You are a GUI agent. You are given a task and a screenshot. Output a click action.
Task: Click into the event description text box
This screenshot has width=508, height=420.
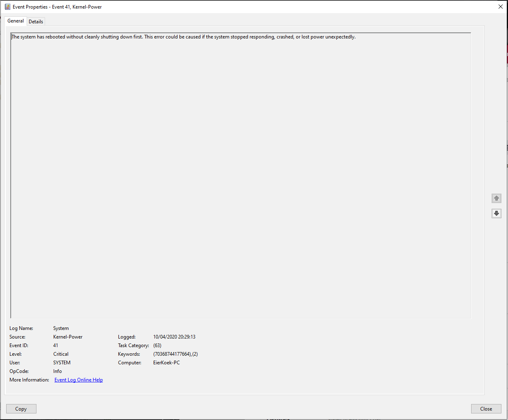point(241,175)
